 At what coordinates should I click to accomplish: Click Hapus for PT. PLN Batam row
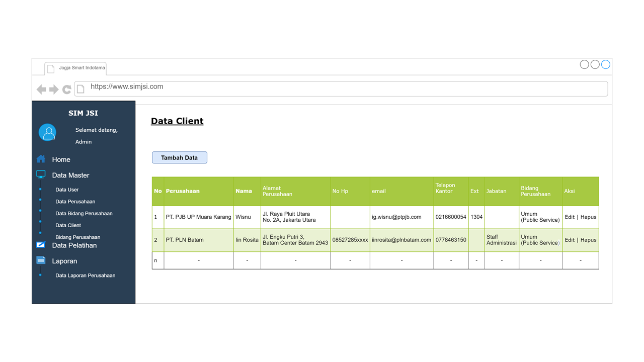pyautogui.click(x=588, y=240)
